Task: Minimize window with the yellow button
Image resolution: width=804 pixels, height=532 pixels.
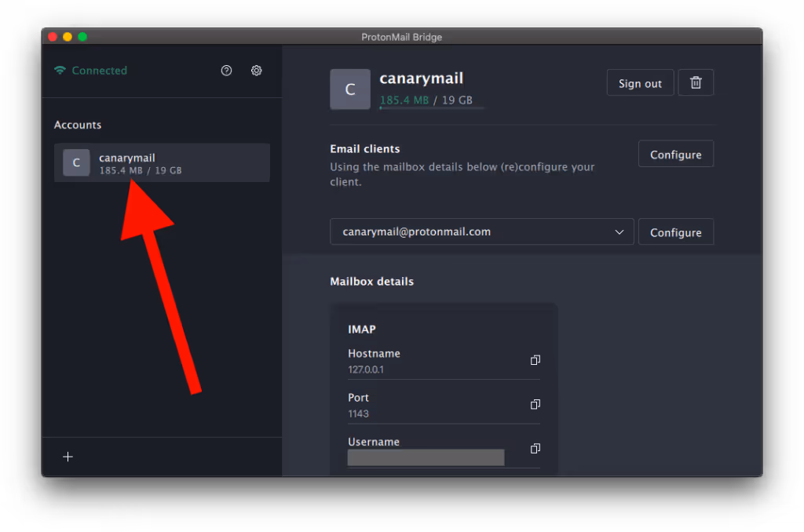Action: (68, 37)
